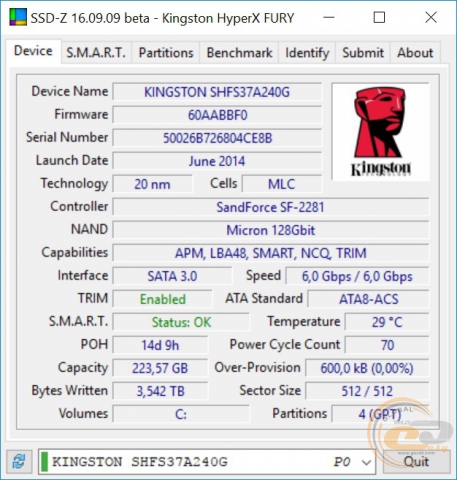Screen dimensions: 457x480
Task: Click Partitions value 4 (GPT)
Action: [380, 414]
